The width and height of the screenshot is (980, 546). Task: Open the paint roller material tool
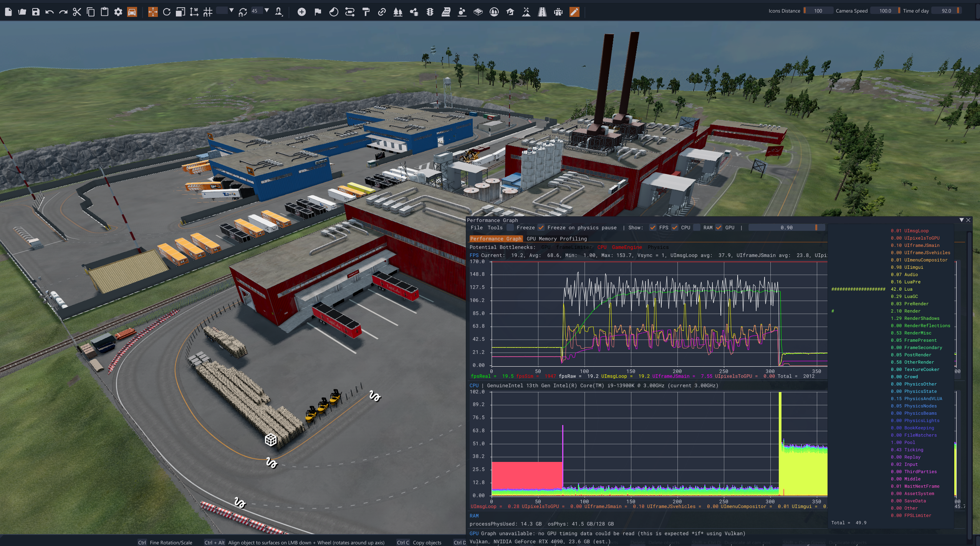(366, 12)
